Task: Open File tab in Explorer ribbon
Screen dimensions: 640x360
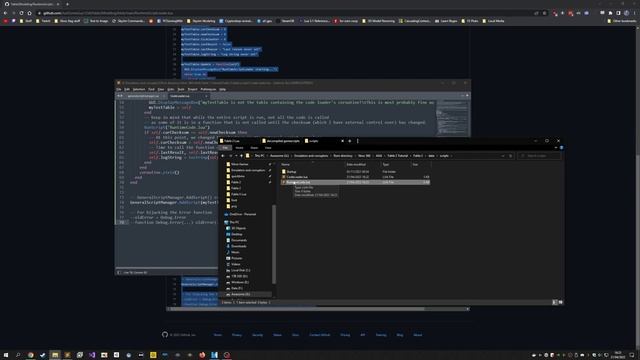Action: 225,148
